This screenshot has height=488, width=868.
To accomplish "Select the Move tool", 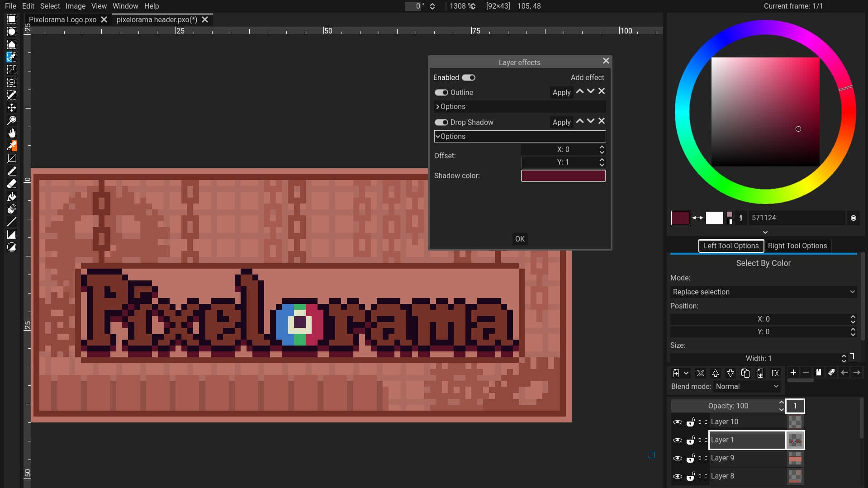I will coord(12,108).
